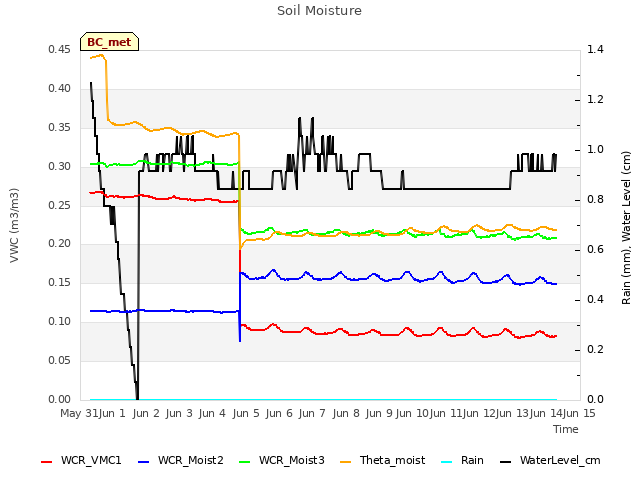Viewport: 640px width, 480px height.
Task: Click the Jun 8 x-axis tick label
Action: coord(346,413)
